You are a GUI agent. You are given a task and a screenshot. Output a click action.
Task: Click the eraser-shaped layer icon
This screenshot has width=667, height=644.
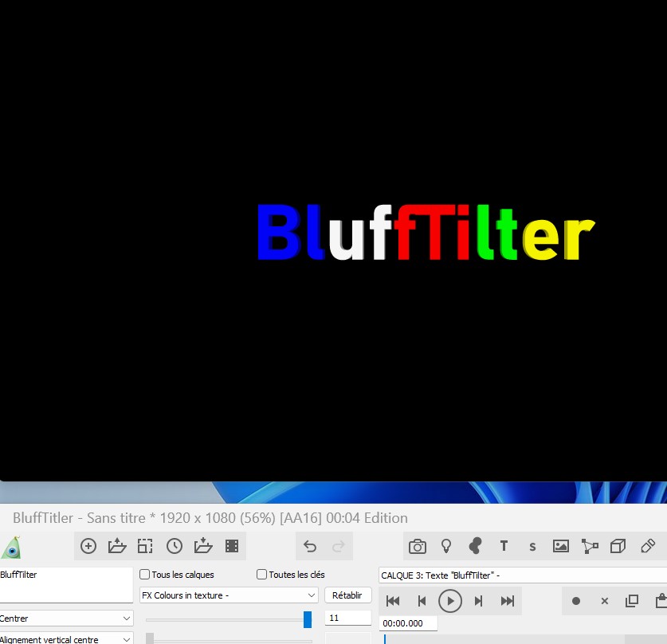click(647, 546)
